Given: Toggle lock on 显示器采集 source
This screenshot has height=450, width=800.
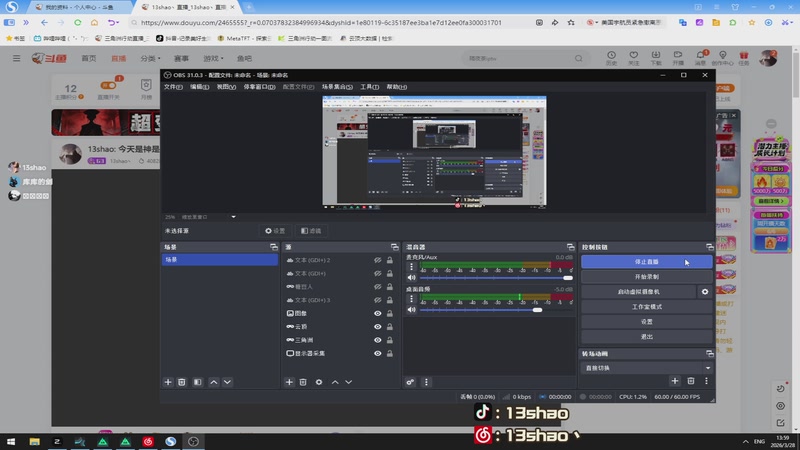Looking at the screenshot, I should pos(390,353).
